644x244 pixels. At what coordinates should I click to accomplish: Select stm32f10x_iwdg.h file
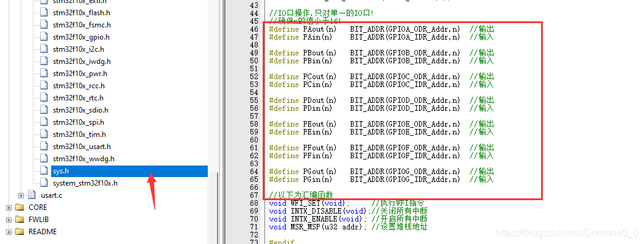pos(81,61)
